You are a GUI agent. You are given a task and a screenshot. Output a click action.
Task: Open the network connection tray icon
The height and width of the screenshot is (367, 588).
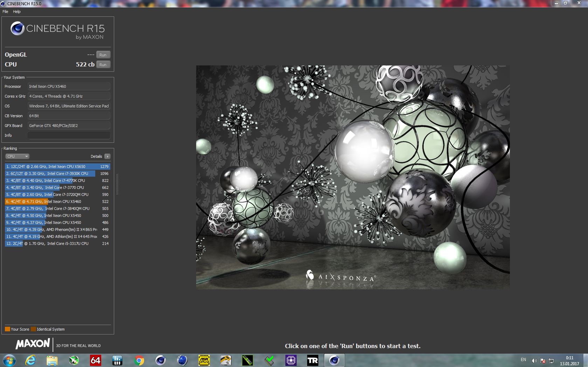click(551, 360)
